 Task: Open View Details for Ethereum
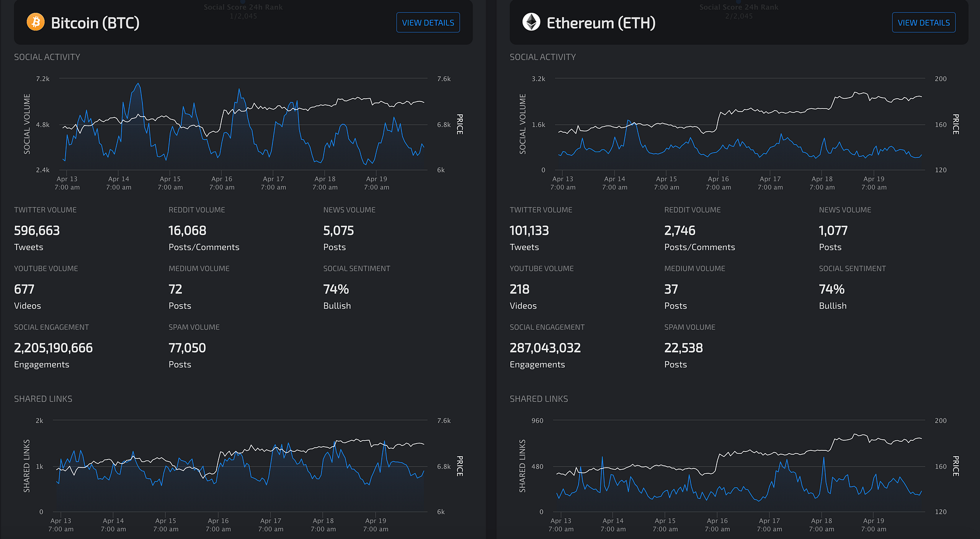tap(923, 22)
